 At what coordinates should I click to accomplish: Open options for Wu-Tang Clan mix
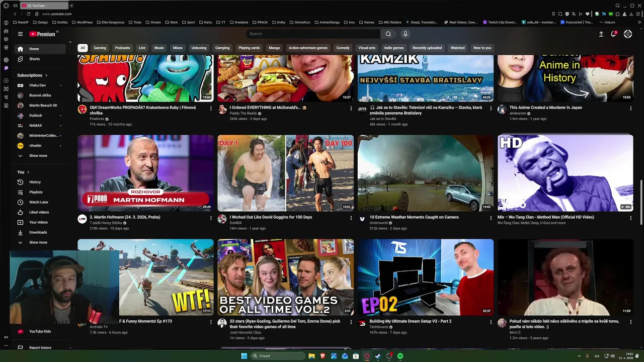pyautogui.click(x=630, y=218)
